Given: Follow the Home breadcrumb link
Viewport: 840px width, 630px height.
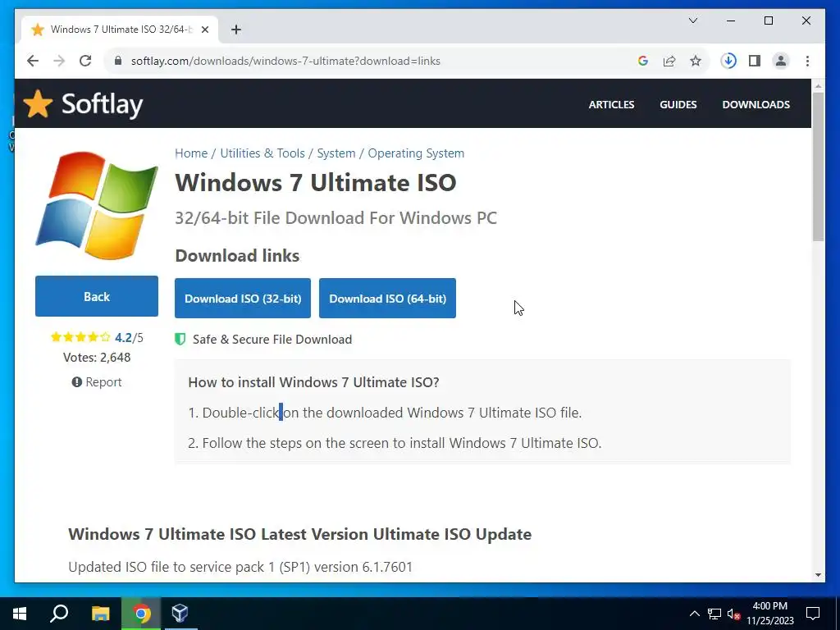Looking at the screenshot, I should coord(190,153).
